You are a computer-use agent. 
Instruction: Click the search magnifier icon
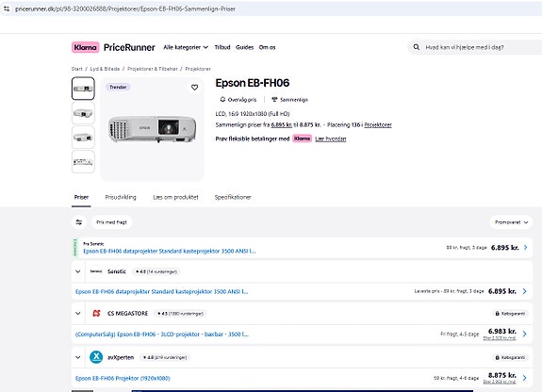[x=417, y=47]
